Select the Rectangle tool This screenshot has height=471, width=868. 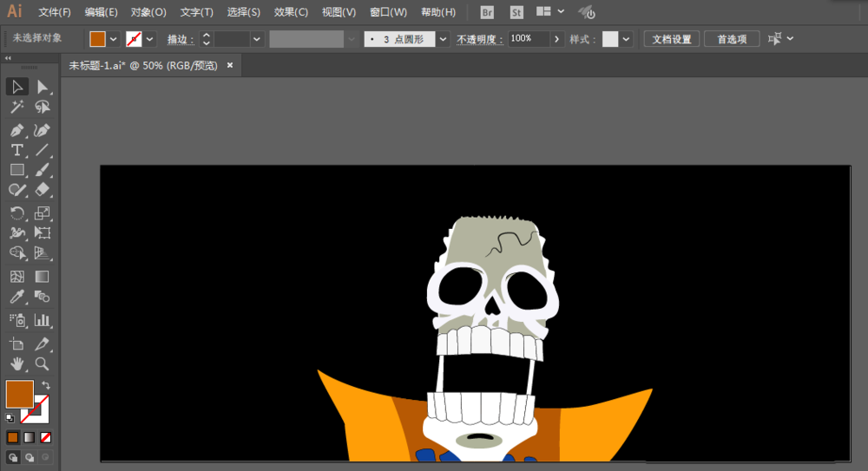pyautogui.click(x=17, y=170)
